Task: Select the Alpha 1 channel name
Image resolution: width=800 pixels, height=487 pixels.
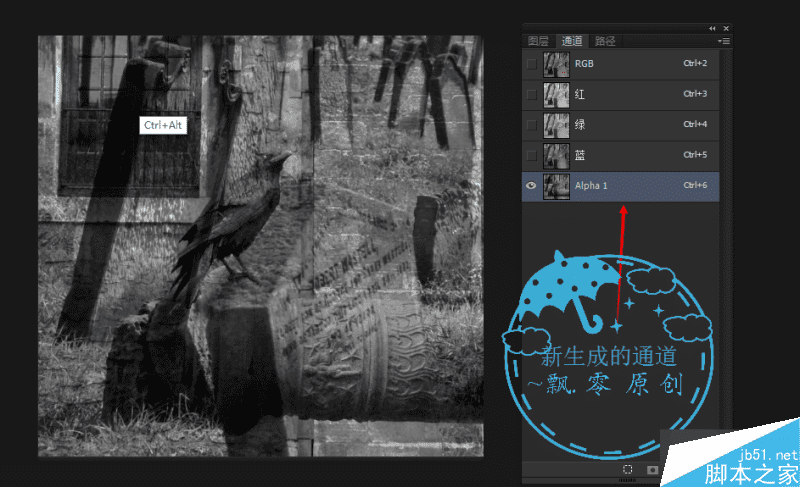Action: [x=591, y=186]
